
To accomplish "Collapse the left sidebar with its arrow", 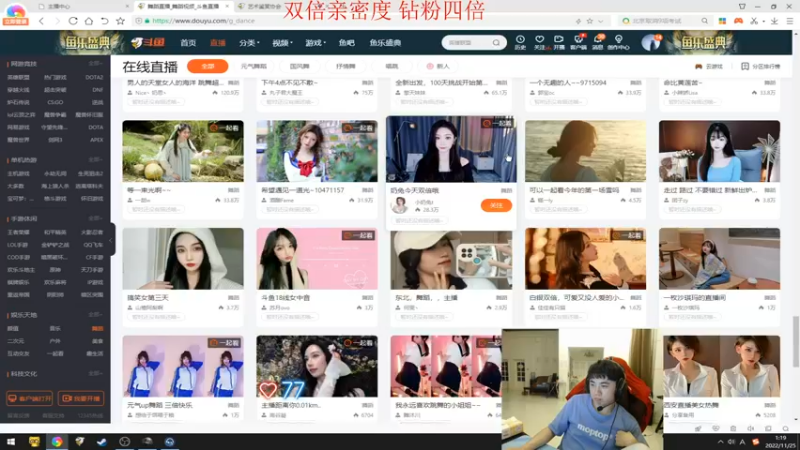I will 112,240.
